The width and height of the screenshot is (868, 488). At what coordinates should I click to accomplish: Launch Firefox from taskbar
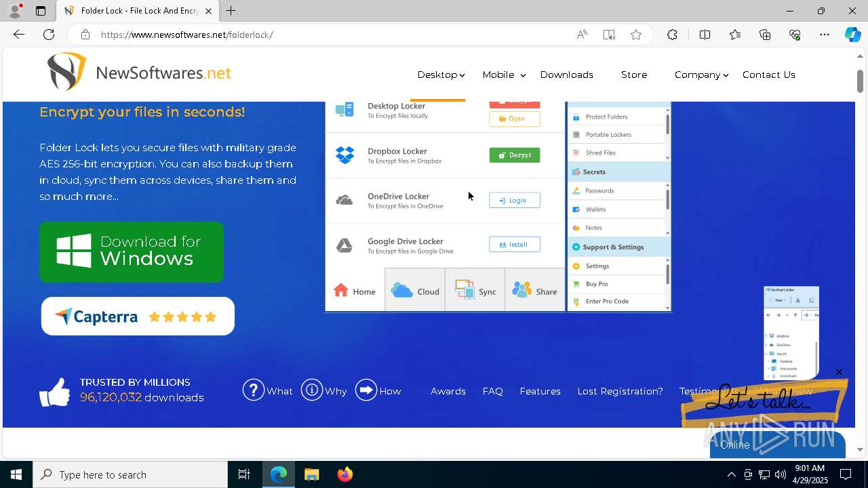tap(345, 474)
